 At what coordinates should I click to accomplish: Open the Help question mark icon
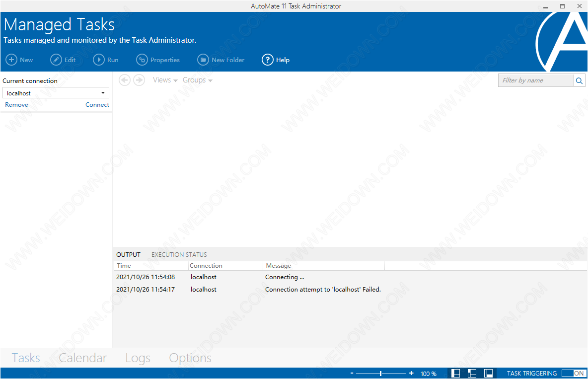(268, 60)
